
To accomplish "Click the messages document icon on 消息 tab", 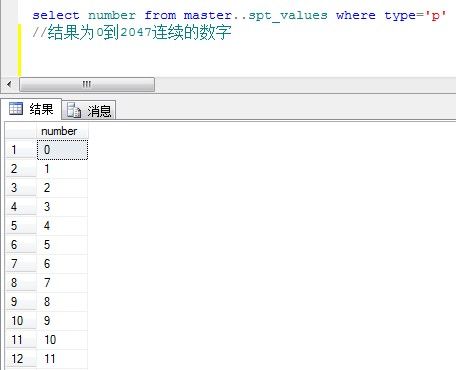I will (x=74, y=110).
